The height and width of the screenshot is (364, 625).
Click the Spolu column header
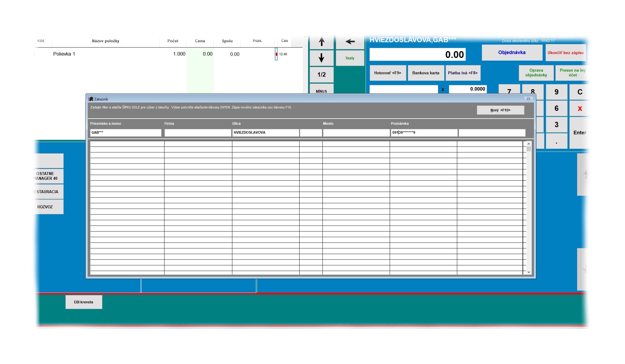(x=227, y=41)
